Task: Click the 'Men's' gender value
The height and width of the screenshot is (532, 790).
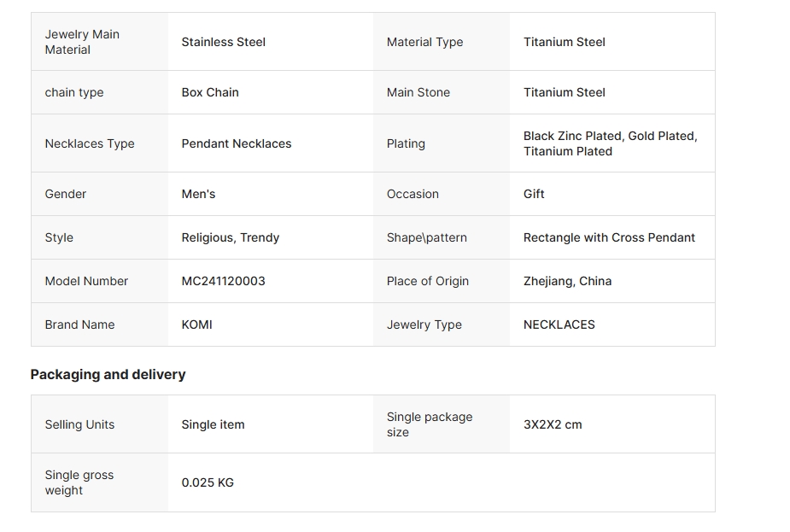Action: point(198,194)
